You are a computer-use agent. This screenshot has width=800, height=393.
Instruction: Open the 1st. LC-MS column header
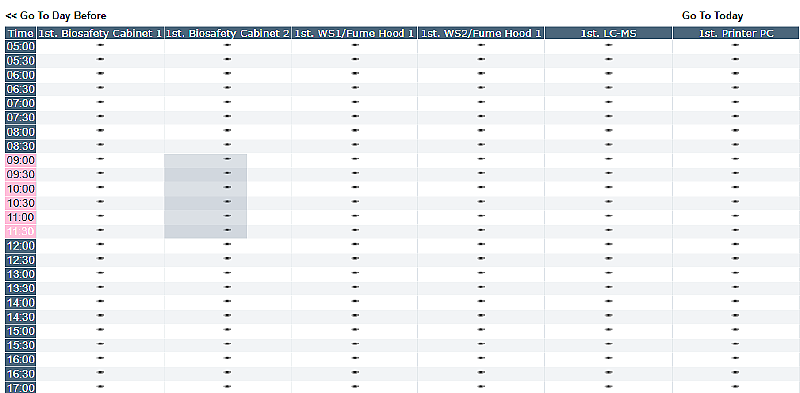click(609, 33)
